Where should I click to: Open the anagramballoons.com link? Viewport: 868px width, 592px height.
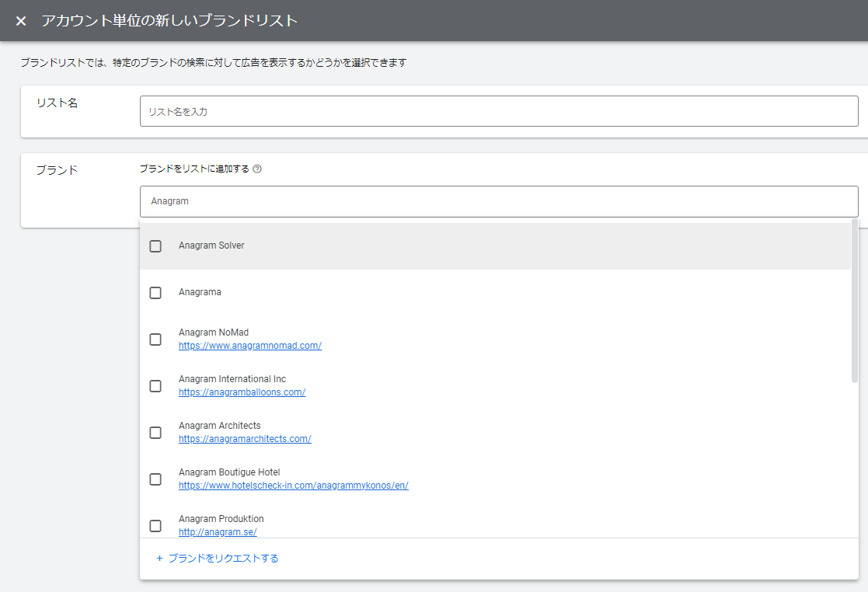(242, 392)
